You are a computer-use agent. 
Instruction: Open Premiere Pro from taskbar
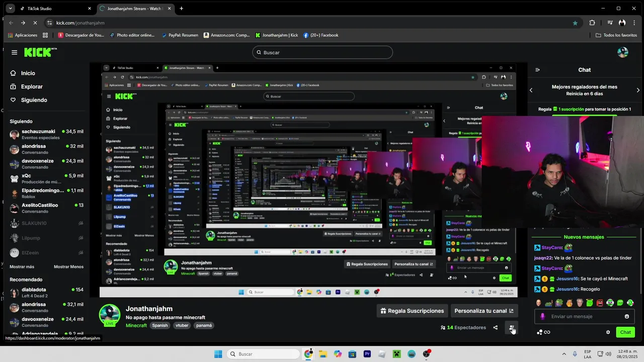367,354
